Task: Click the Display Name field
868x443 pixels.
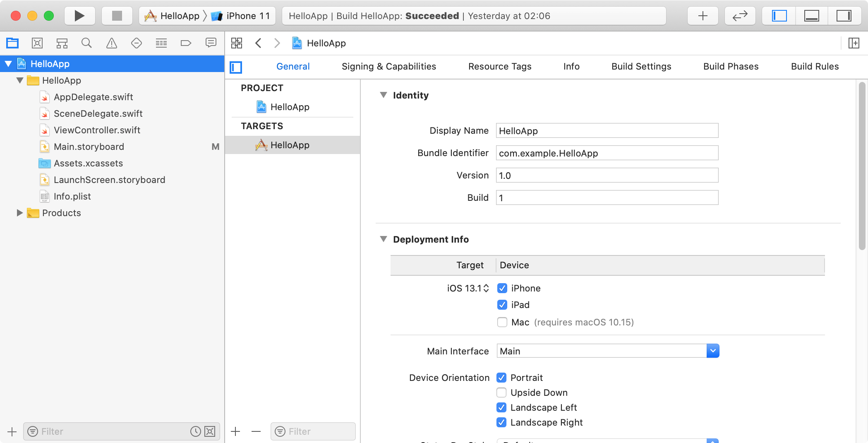Action: coord(607,131)
